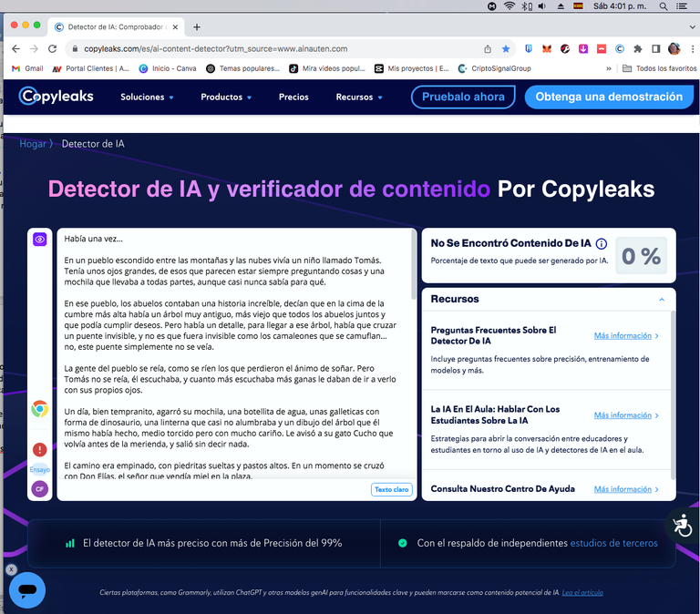
Task: Expand the Soluciones menu
Action: 147,97
